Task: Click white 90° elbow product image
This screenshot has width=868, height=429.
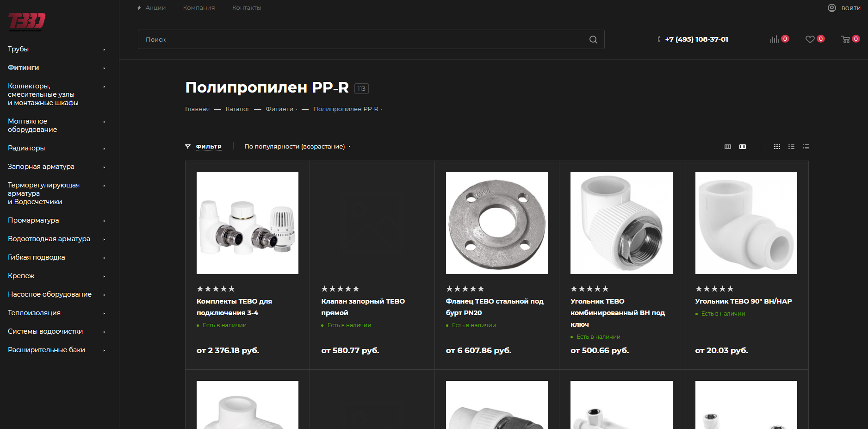Action: click(x=746, y=223)
